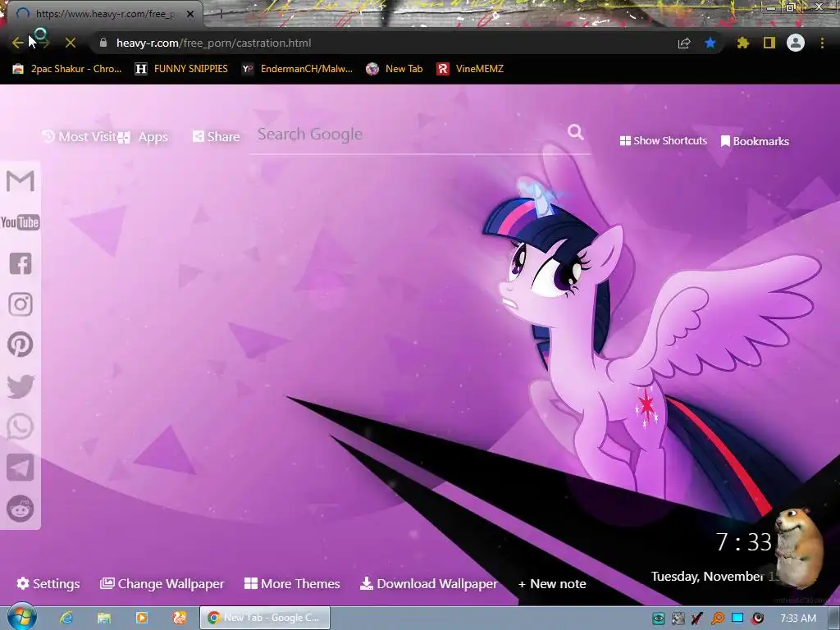
Task: Click the share page icon in address bar
Action: tap(684, 43)
